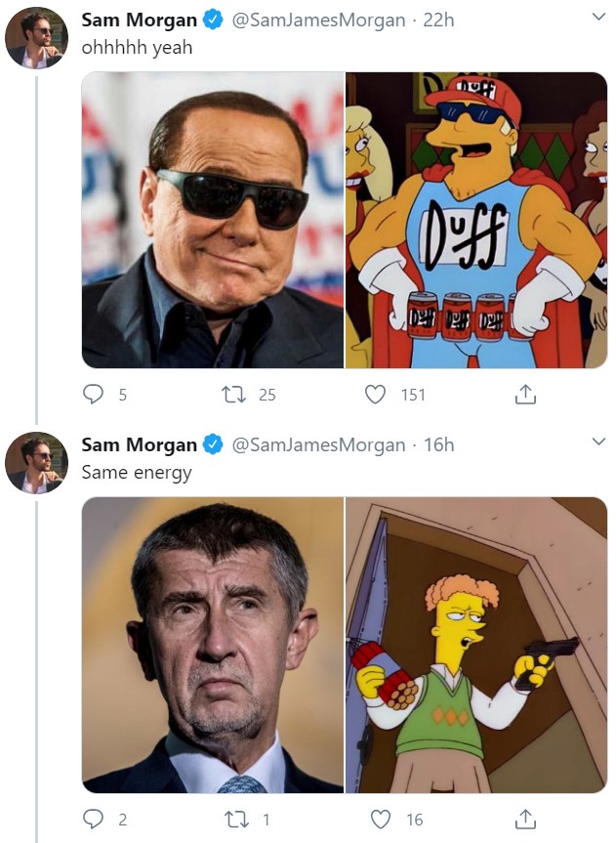This screenshot has height=843, width=616.
Task: Retweet the "Same energy" tweet
Action: pyautogui.click(x=234, y=820)
